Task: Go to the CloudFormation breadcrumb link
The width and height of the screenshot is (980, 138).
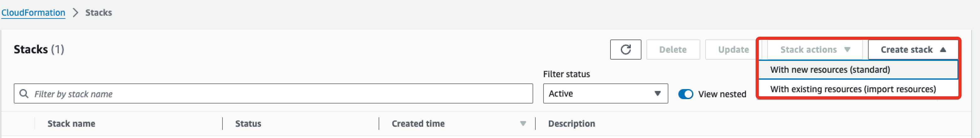Action: pyautogui.click(x=33, y=13)
